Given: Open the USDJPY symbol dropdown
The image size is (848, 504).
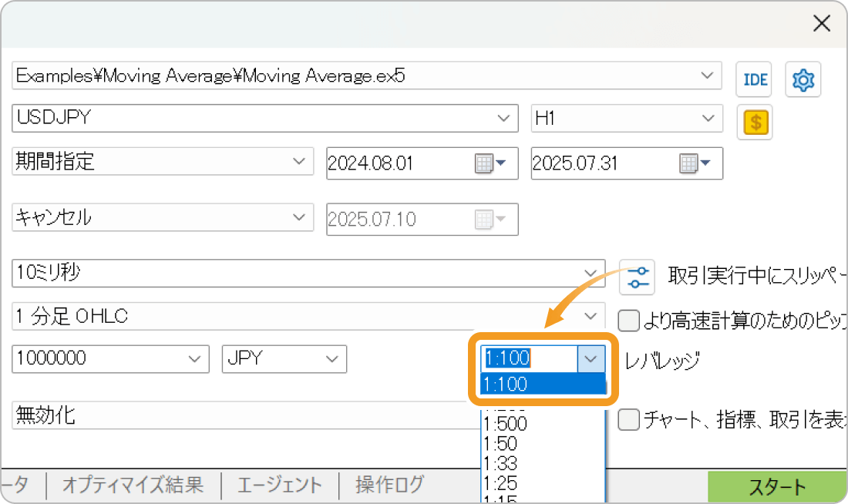Looking at the screenshot, I should coord(505,118).
